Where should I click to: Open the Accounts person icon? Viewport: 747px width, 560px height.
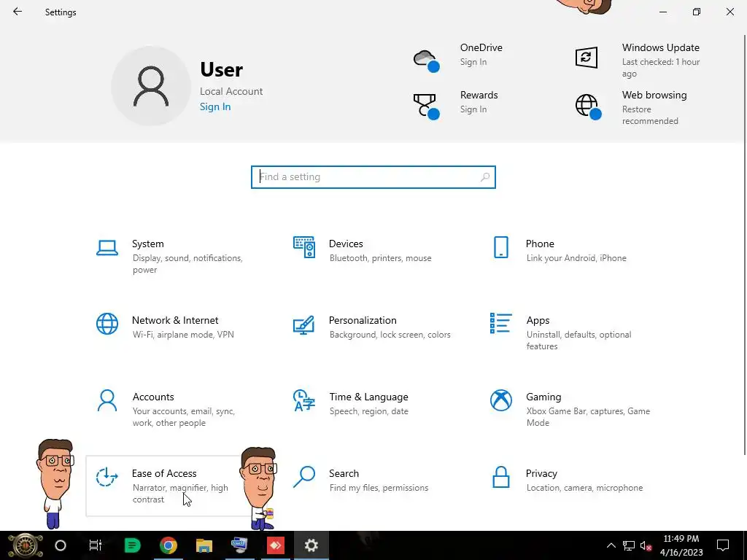tap(107, 400)
